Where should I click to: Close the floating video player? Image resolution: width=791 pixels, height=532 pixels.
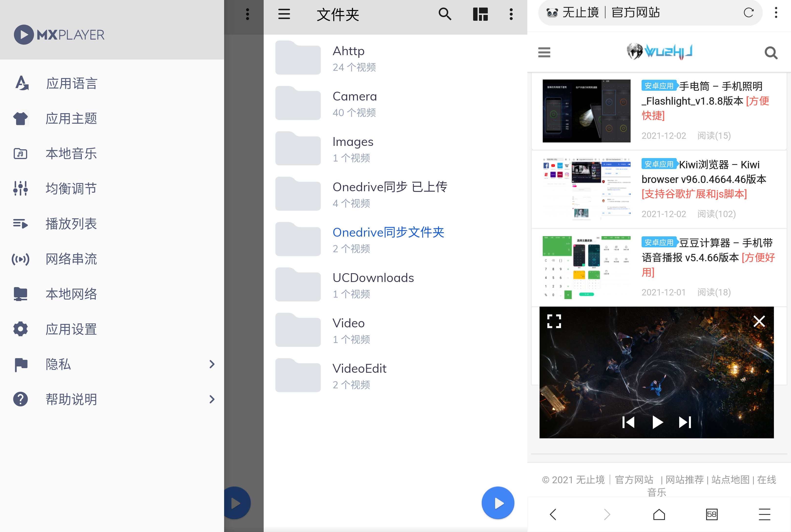pyautogui.click(x=759, y=321)
